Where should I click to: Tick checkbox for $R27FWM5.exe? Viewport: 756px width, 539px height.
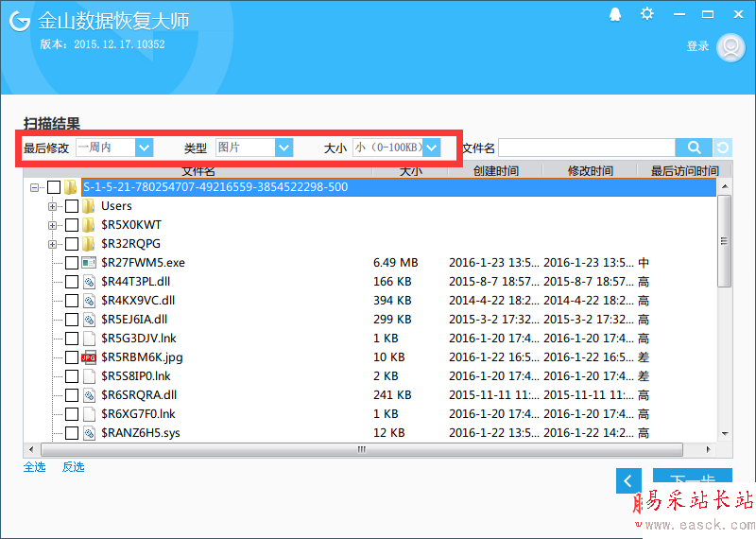coord(72,263)
